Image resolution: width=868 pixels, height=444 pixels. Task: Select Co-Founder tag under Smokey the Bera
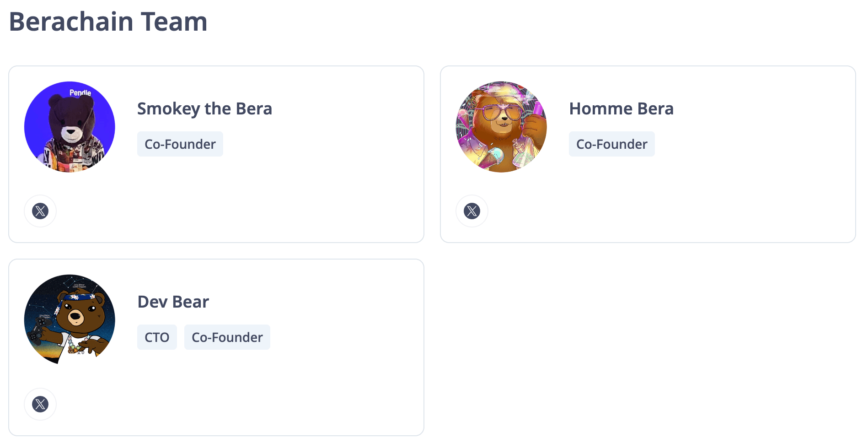180,144
